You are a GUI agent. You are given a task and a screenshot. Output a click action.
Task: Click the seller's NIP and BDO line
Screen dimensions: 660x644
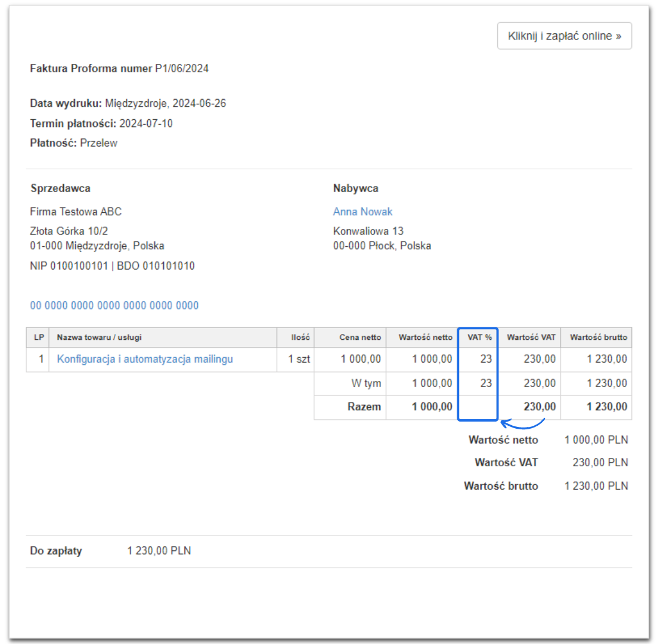pyautogui.click(x=112, y=266)
